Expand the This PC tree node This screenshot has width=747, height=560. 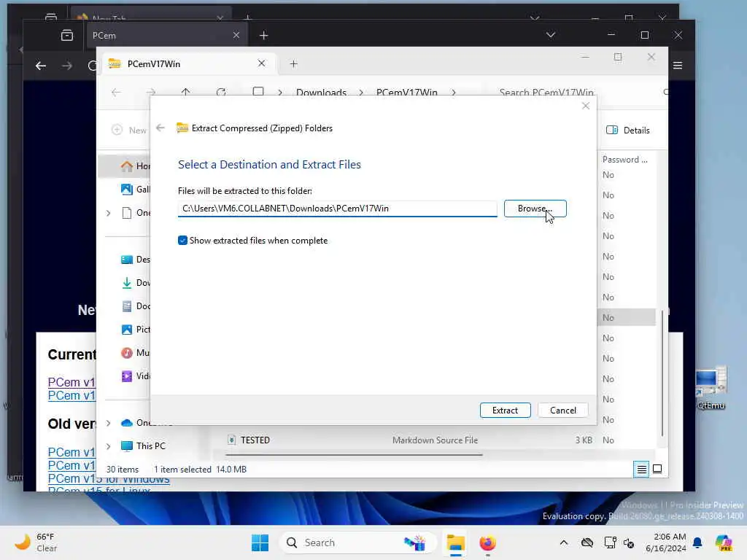(108, 446)
